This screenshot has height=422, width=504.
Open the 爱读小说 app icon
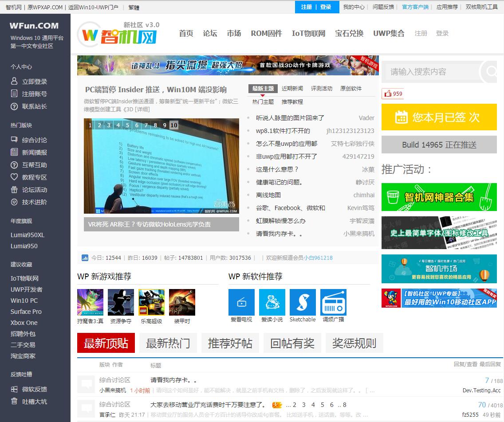tap(272, 302)
